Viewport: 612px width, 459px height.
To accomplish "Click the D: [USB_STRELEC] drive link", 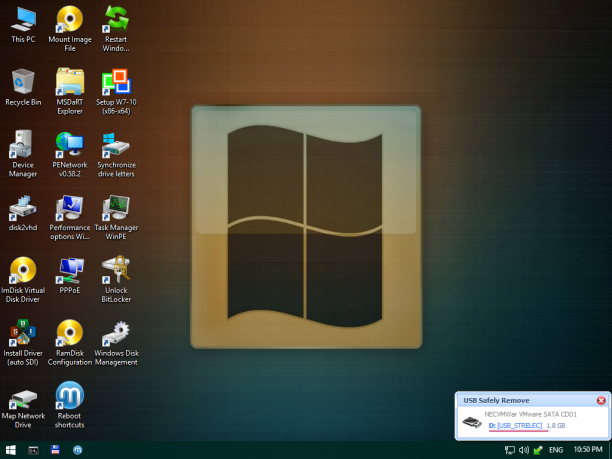I will tap(515, 425).
